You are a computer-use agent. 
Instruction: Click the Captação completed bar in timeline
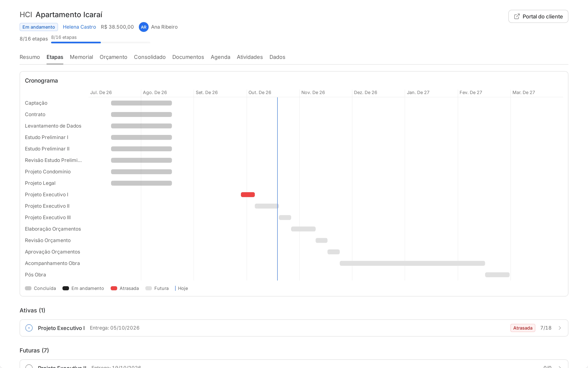(x=141, y=103)
